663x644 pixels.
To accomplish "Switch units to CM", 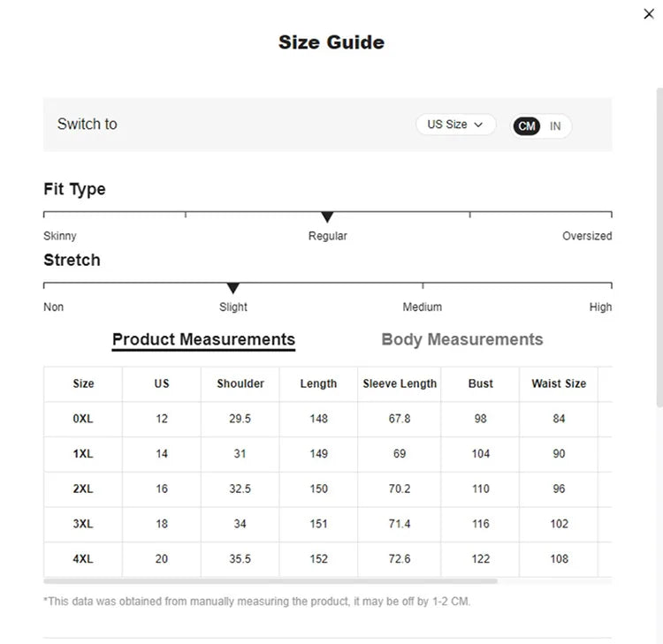I will tap(527, 126).
